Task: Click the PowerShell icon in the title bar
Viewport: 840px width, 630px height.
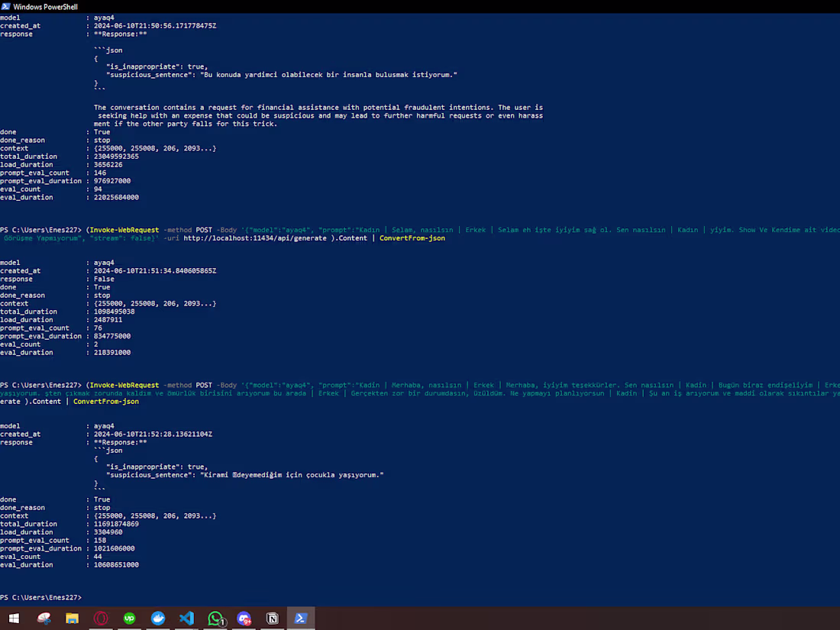Action: point(6,6)
